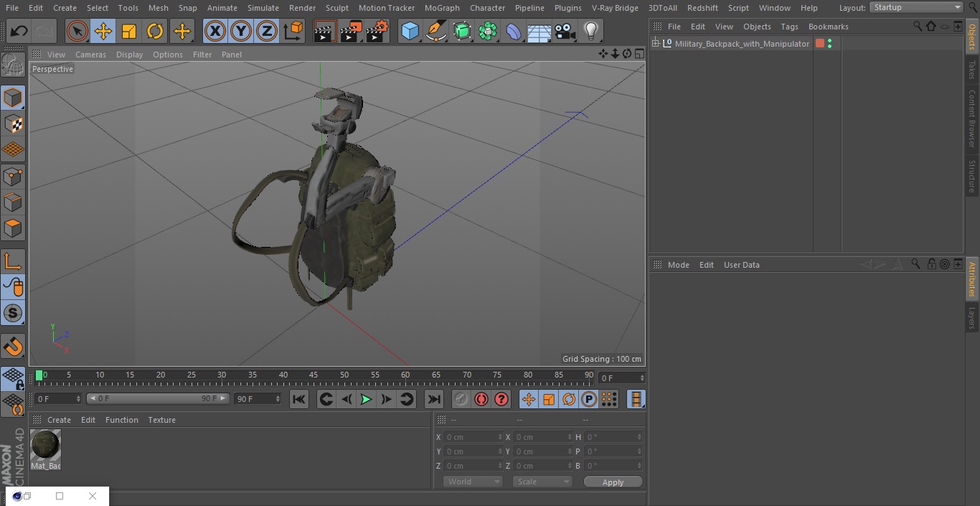980x506 pixels.
Task: Toggle the Snap (S) button
Action: [x=13, y=313]
